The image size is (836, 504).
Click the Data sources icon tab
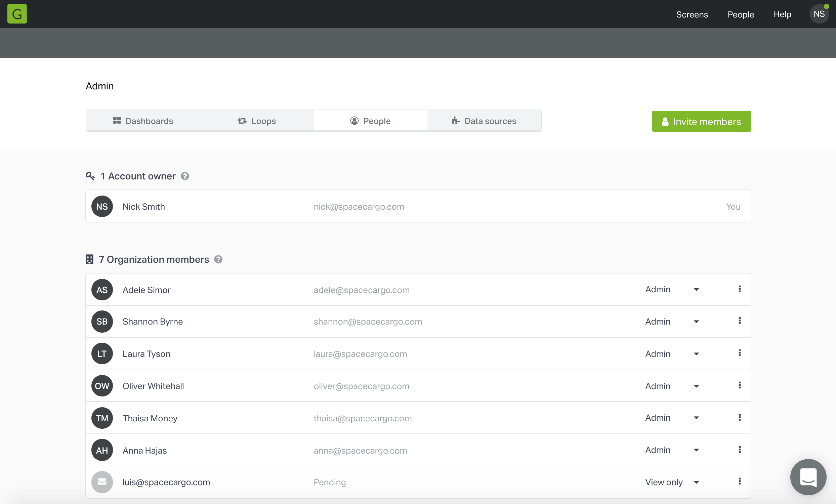point(456,121)
